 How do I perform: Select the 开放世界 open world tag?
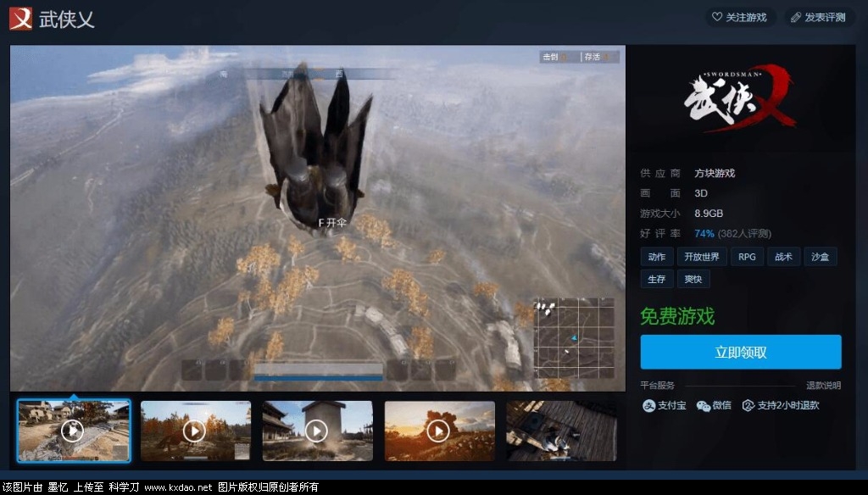click(701, 257)
